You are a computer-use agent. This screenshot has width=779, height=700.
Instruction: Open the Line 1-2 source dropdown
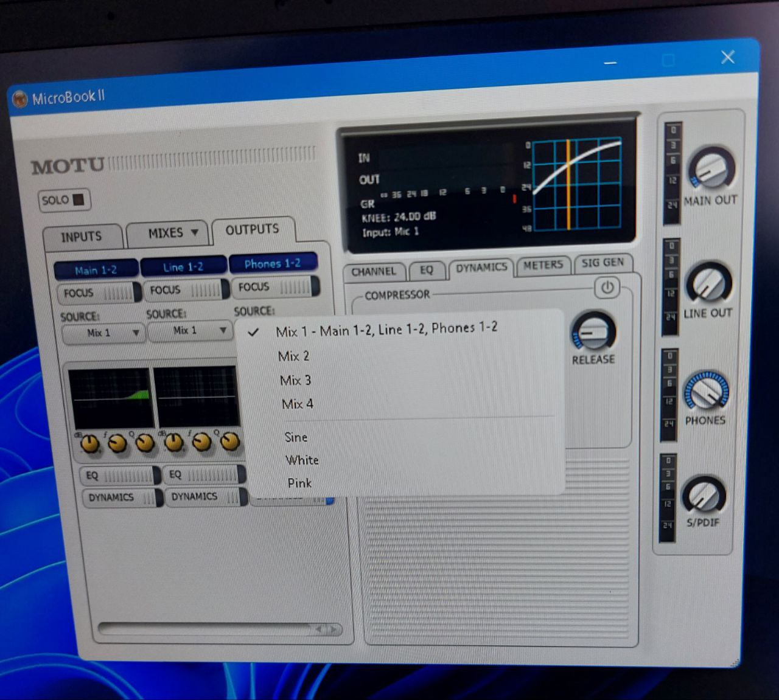point(189,330)
